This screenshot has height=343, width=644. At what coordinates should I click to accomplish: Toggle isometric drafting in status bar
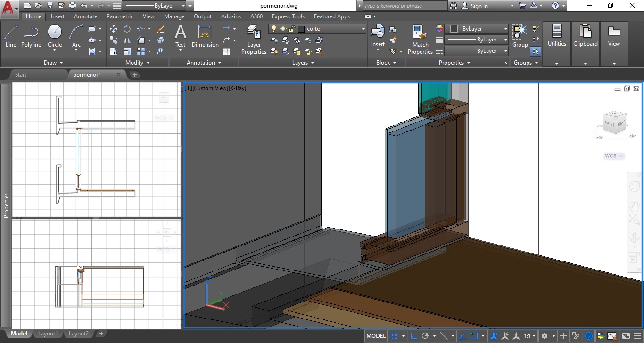point(444,336)
